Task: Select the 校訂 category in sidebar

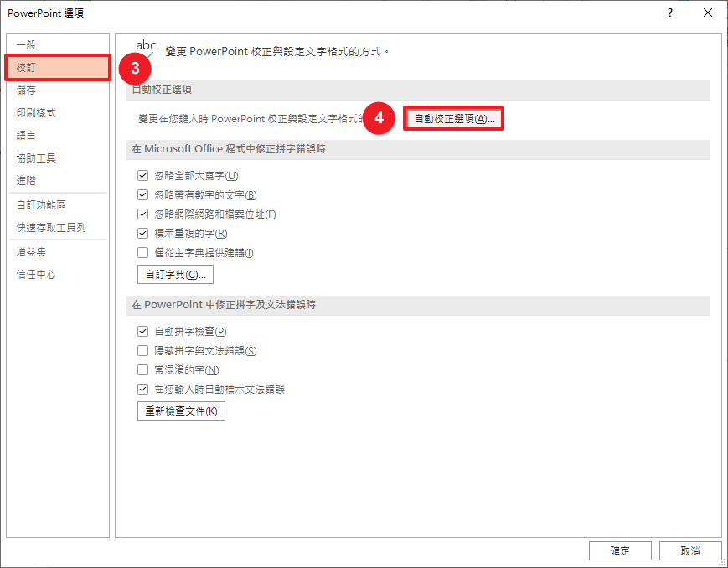Action: coord(58,68)
